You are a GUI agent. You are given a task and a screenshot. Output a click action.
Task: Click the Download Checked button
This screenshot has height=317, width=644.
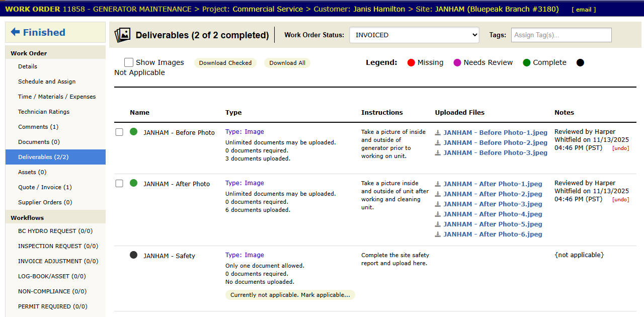(225, 63)
